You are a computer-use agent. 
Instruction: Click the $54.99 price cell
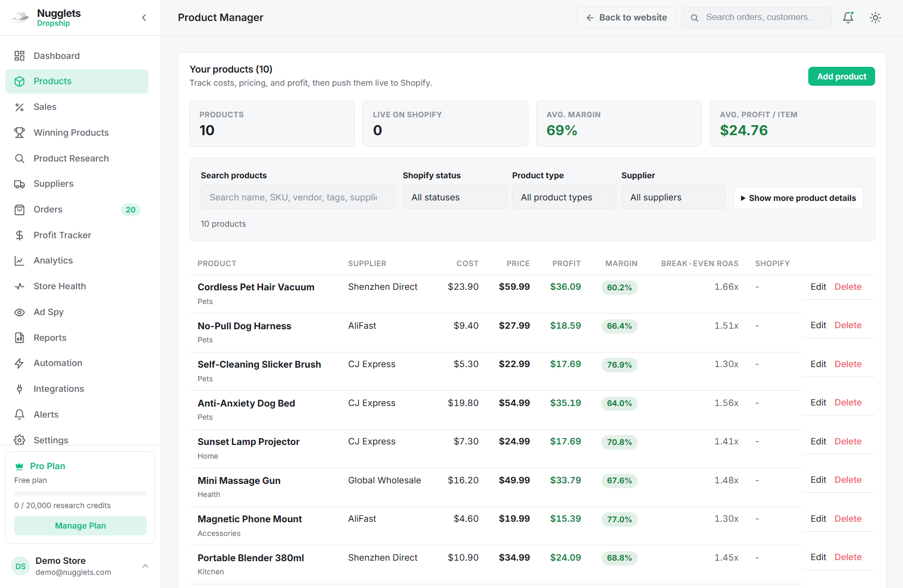click(x=514, y=403)
